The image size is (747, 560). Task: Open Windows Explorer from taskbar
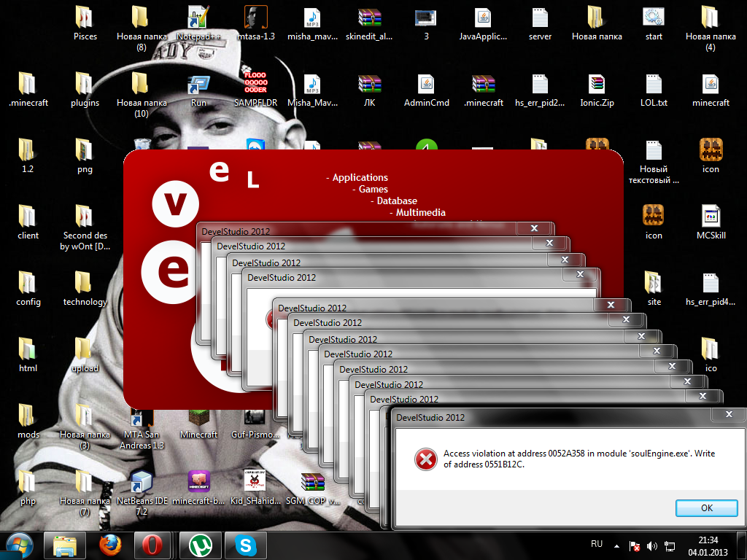[65, 545]
